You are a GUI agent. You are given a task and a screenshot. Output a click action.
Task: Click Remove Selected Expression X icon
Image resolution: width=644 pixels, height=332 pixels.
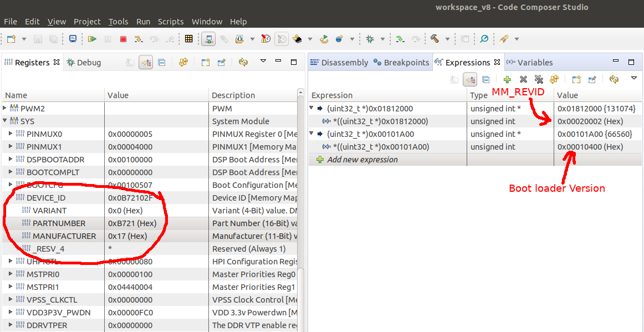click(523, 79)
